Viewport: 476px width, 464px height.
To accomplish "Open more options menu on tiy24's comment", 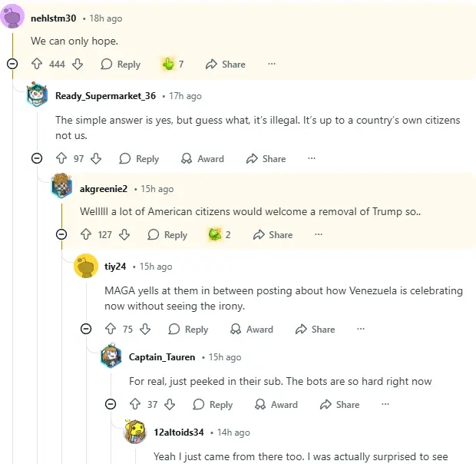I will (361, 330).
